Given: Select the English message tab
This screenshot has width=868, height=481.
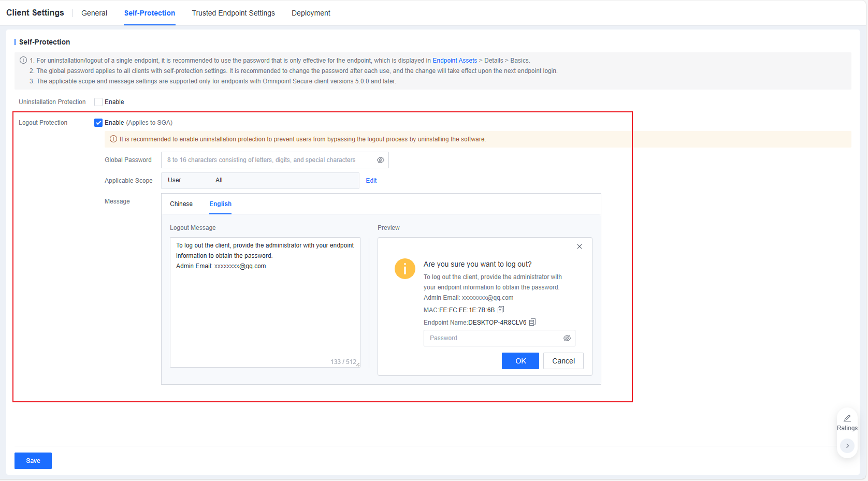Looking at the screenshot, I should pos(221,204).
